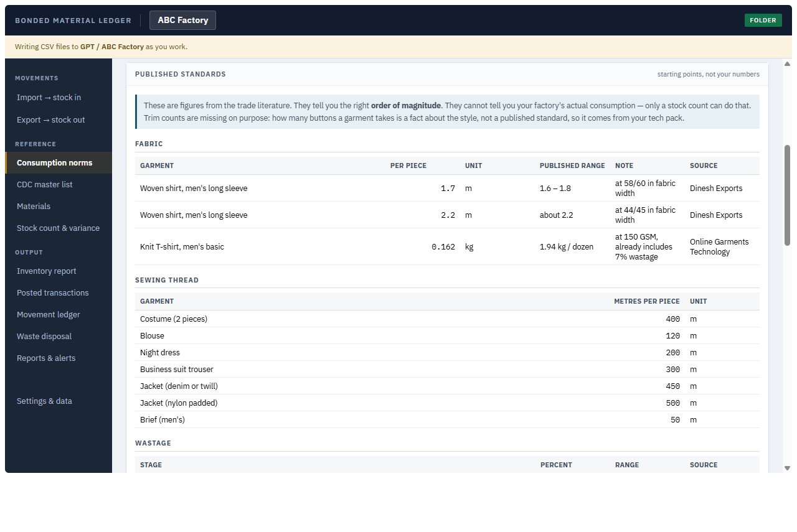Go to Waste disposal
The width and height of the screenshot is (797, 532).
(59, 337)
